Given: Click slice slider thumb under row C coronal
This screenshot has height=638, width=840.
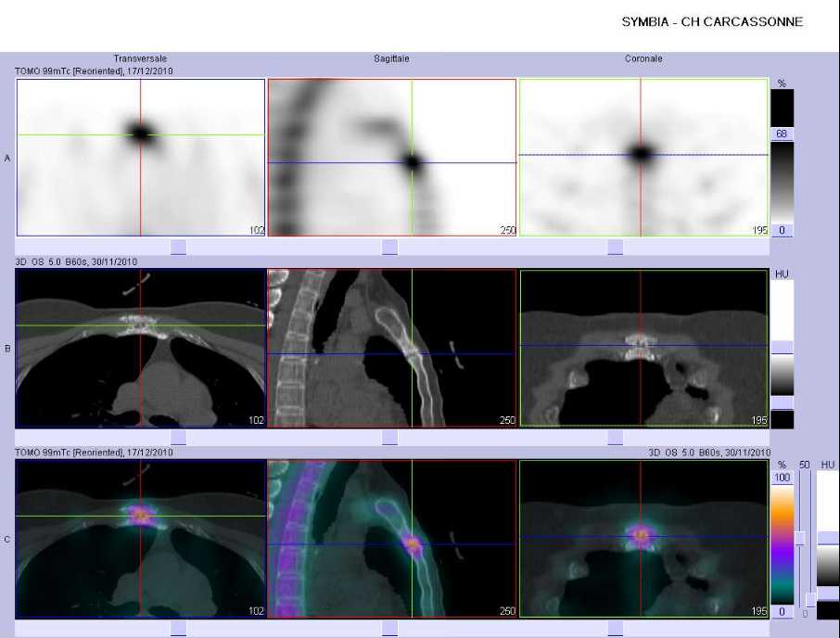Looking at the screenshot, I should pos(616,629).
